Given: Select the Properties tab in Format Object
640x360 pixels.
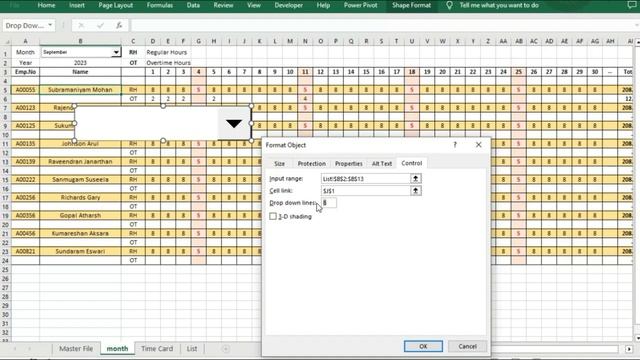Looking at the screenshot, I should pyautogui.click(x=349, y=163).
